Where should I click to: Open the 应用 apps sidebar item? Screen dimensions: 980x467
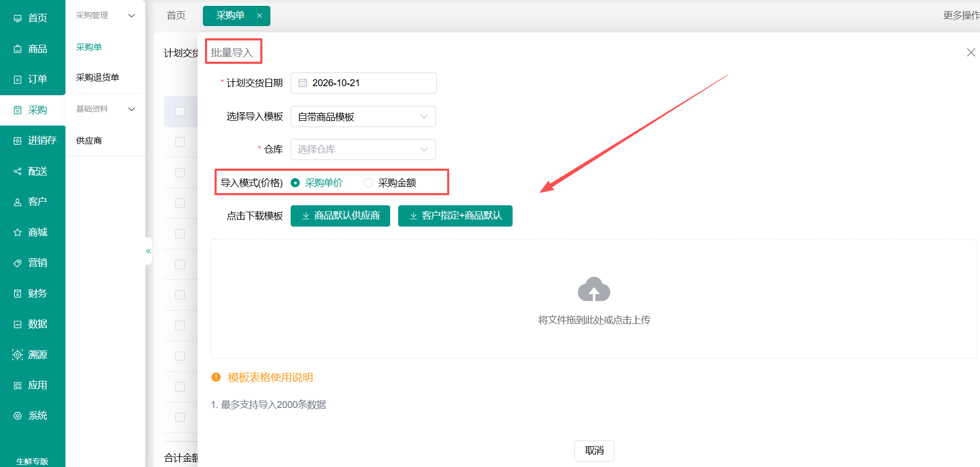point(32,385)
